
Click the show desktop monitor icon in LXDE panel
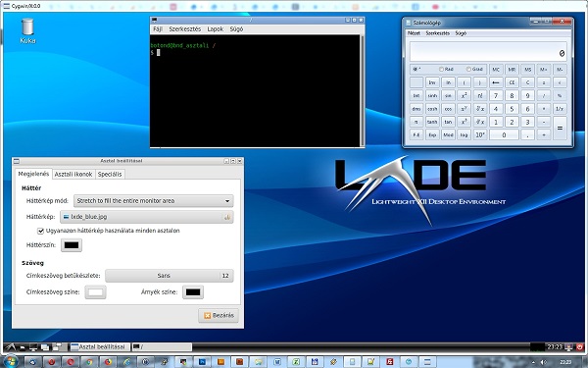click(33, 347)
